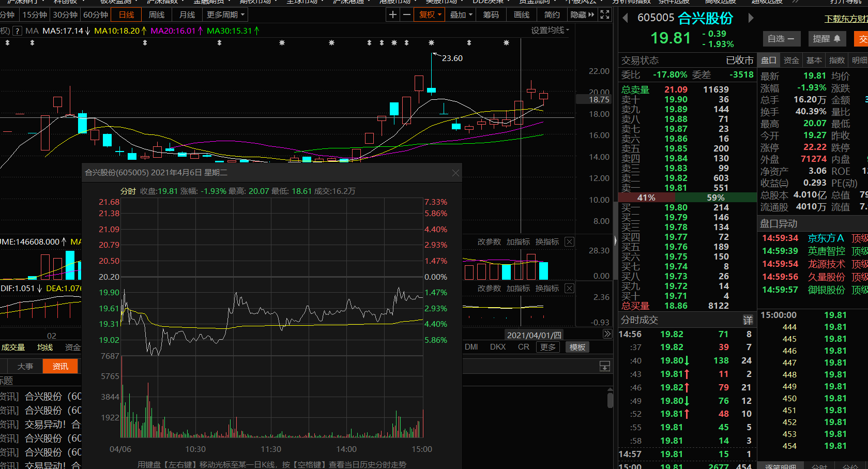
Task: Click the 筹码 toolbar button
Action: click(x=491, y=14)
